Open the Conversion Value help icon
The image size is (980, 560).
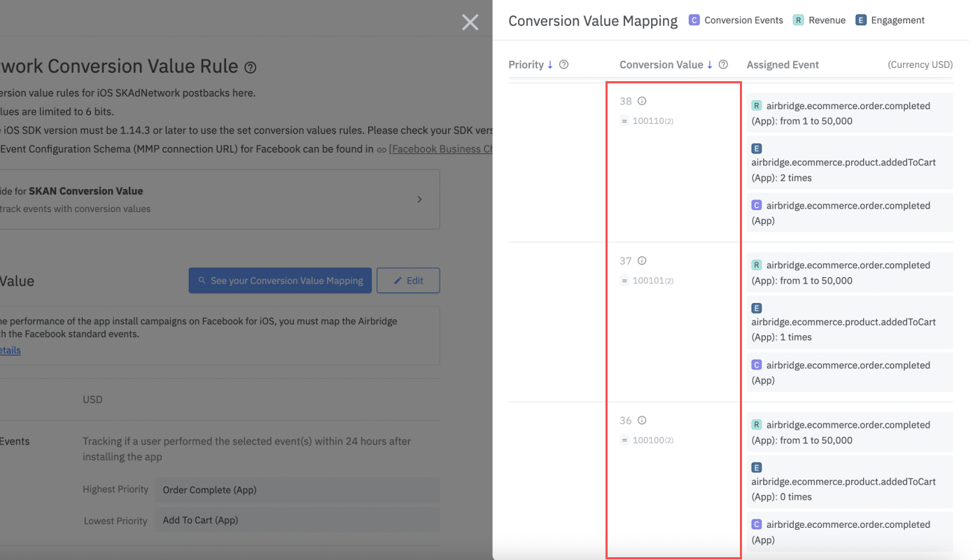coord(724,64)
